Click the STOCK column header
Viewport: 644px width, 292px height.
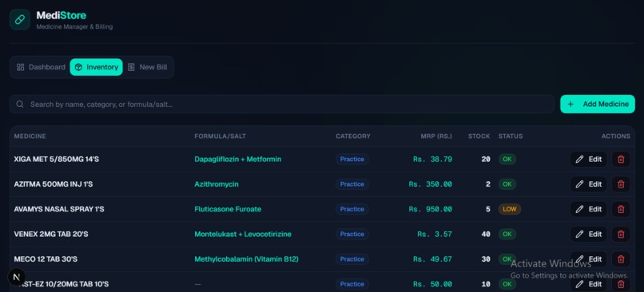(x=479, y=136)
